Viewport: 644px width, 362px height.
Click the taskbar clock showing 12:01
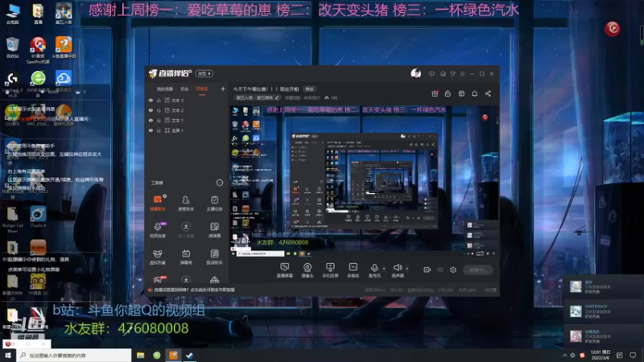click(x=600, y=356)
